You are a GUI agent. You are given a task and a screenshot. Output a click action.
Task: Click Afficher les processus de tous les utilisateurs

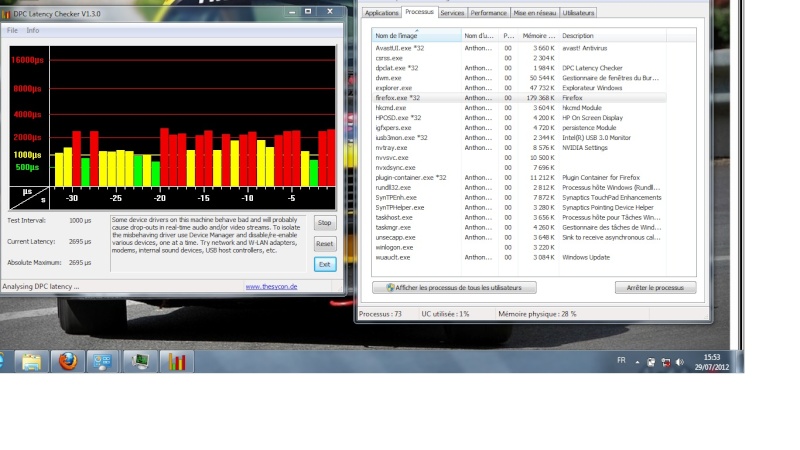[x=454, y=288]
